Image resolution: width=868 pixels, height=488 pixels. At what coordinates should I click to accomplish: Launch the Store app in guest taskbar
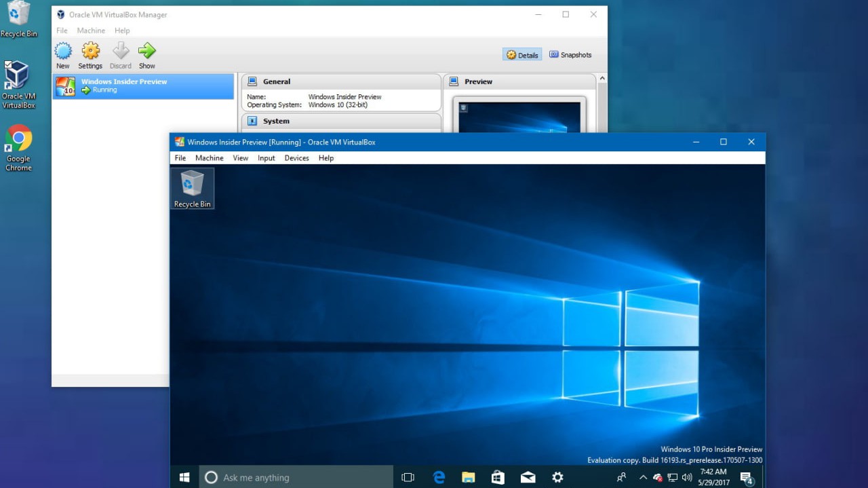pos(498,477)
